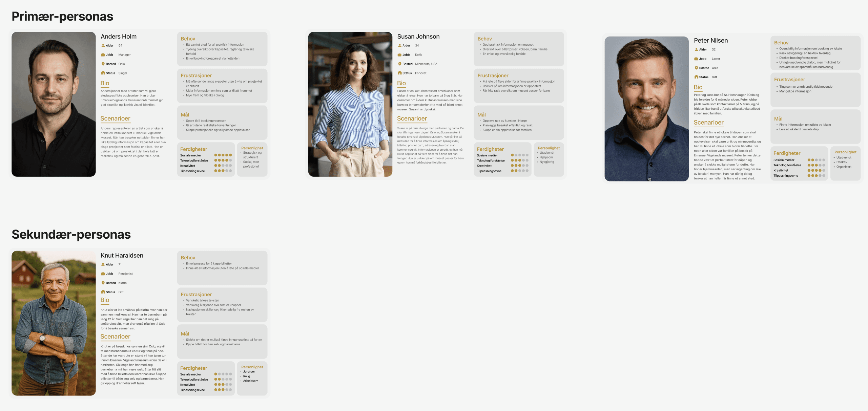Open the Behov panel for Anders Holm
This screenshot has width=868, height=411.
187,39
